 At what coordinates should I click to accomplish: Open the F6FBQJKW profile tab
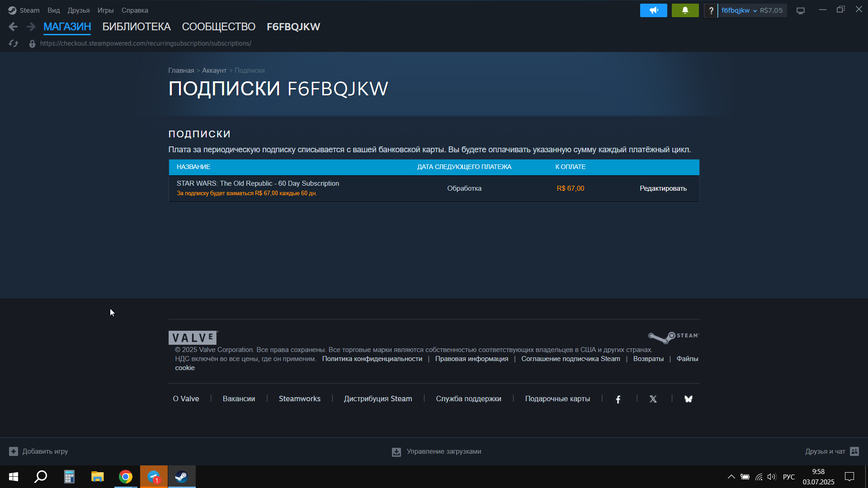tap(293, 27)
